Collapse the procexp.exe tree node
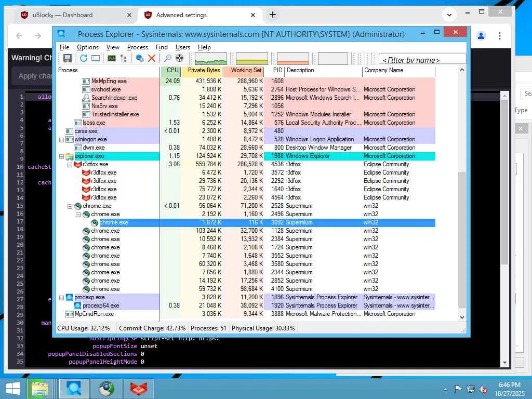This screenshot has width=532, height=399. 61,298
